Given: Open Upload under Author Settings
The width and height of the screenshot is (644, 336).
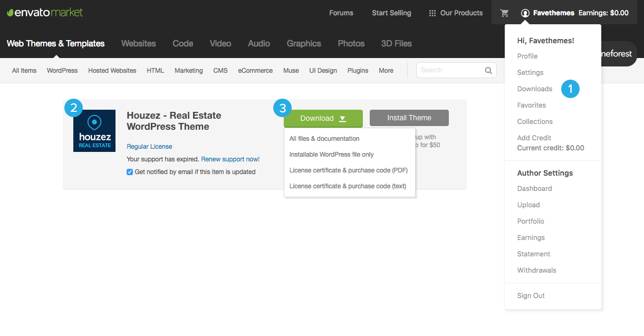Looking at the screenshot, I should [x=528, y=205].
